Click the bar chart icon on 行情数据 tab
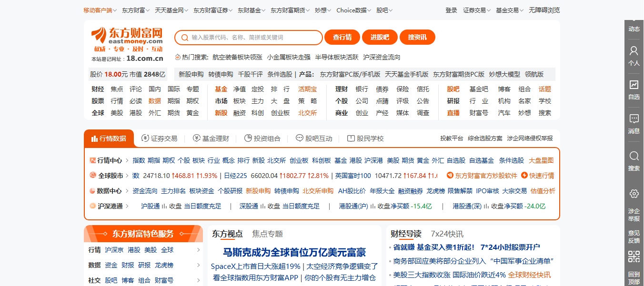 coord(94,138)
